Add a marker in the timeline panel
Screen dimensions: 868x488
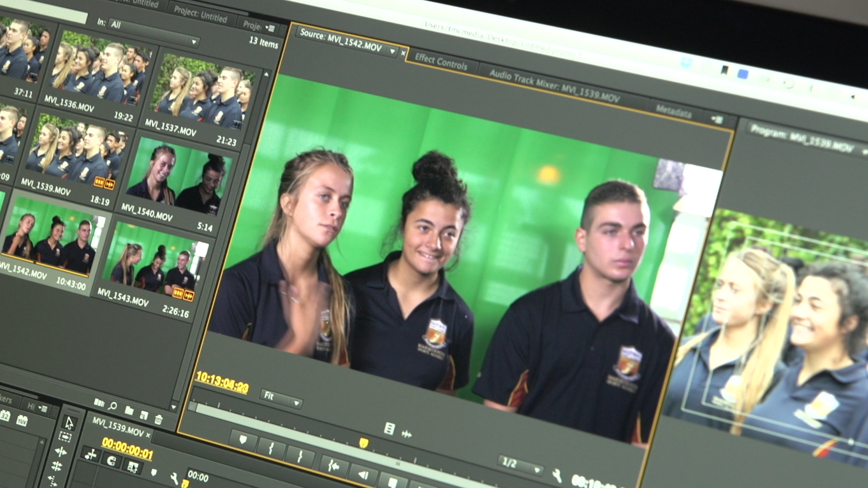point(154,472)
